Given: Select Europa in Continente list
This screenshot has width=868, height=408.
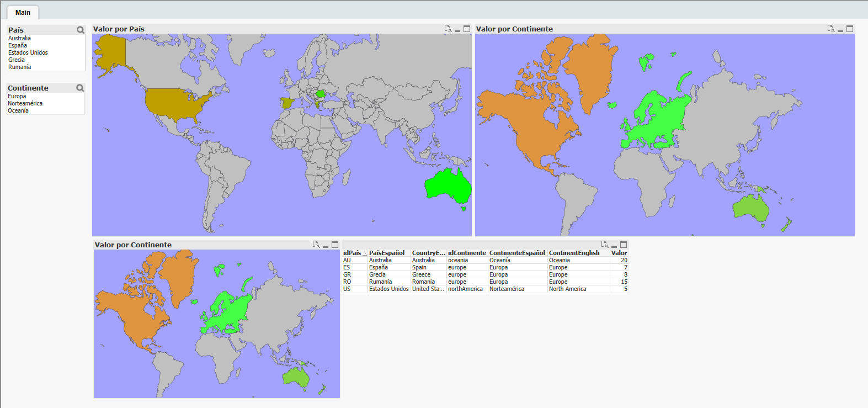Looking at the screenshot, I should (x=17, y=96).
